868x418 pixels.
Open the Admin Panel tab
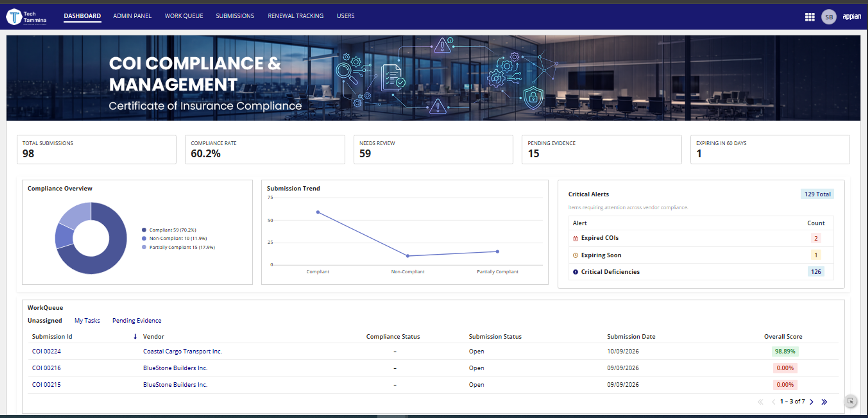click(132, 16)
